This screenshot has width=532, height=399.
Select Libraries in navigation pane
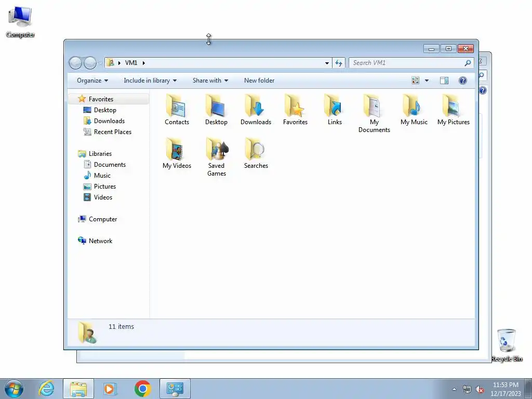(x=100, y=154)
